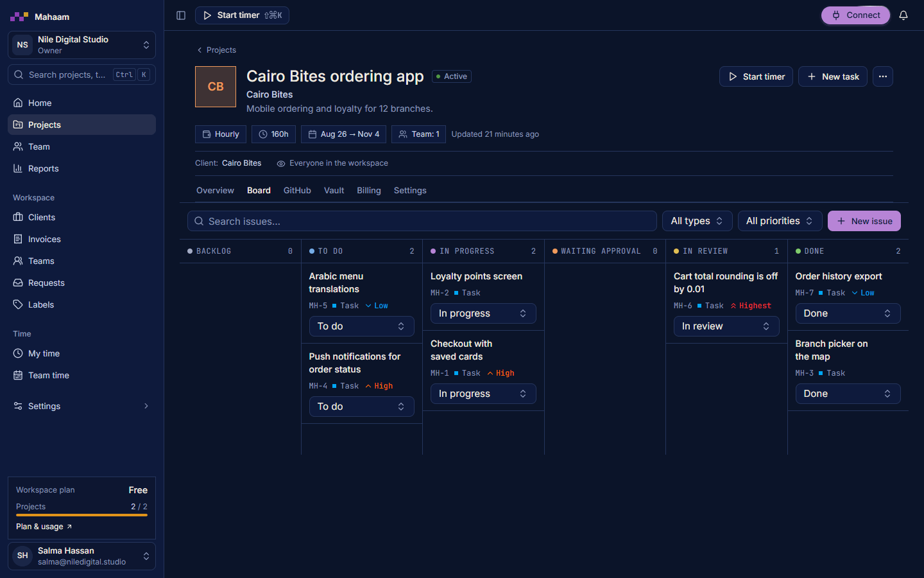The width and height of the screenshot is (924, 578).
Task: Click the Search issues field
Action: [422, 221]
